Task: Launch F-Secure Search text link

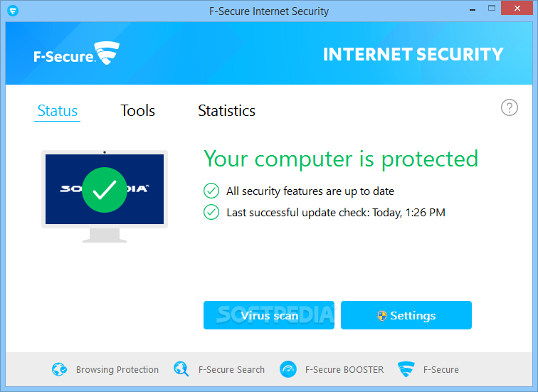Action: (231, 370)
